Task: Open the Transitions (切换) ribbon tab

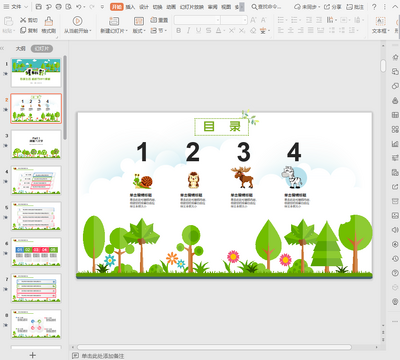Action: click(157, 7)
